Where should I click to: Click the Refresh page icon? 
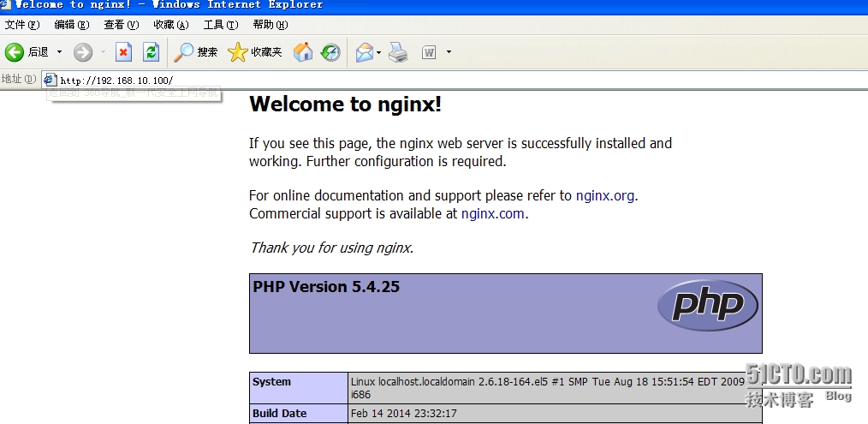coord(152,52)
